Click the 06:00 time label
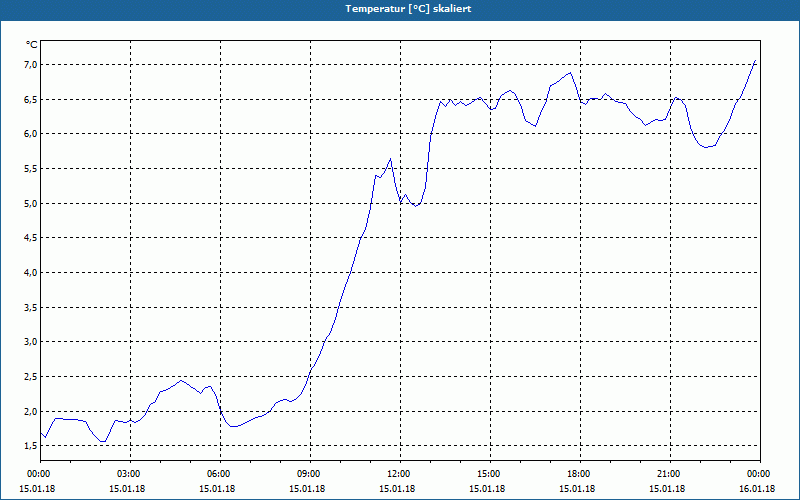 point(220,474)
